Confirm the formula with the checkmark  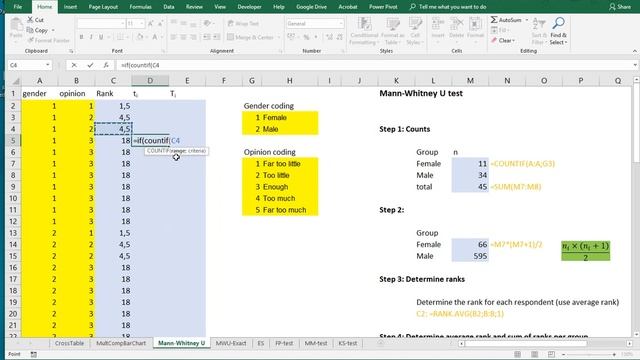(x=90, y=65)
